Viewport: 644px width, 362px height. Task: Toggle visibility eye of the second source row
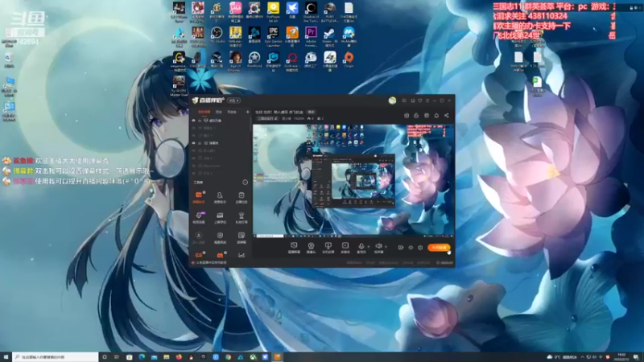click(x=193, y=128)
